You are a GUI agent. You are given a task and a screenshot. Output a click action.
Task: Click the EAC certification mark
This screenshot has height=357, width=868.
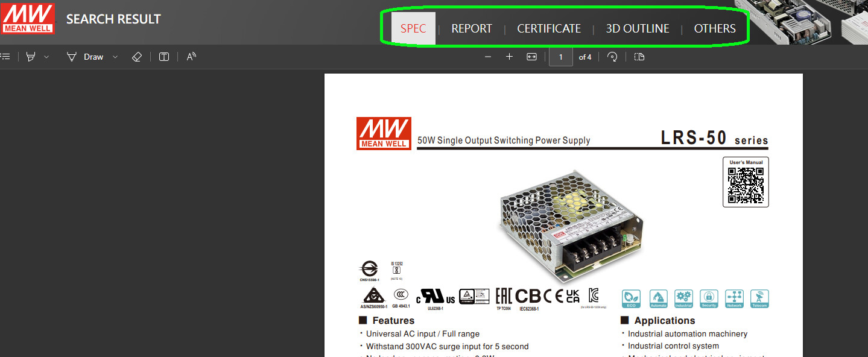[x=503, y=296]
